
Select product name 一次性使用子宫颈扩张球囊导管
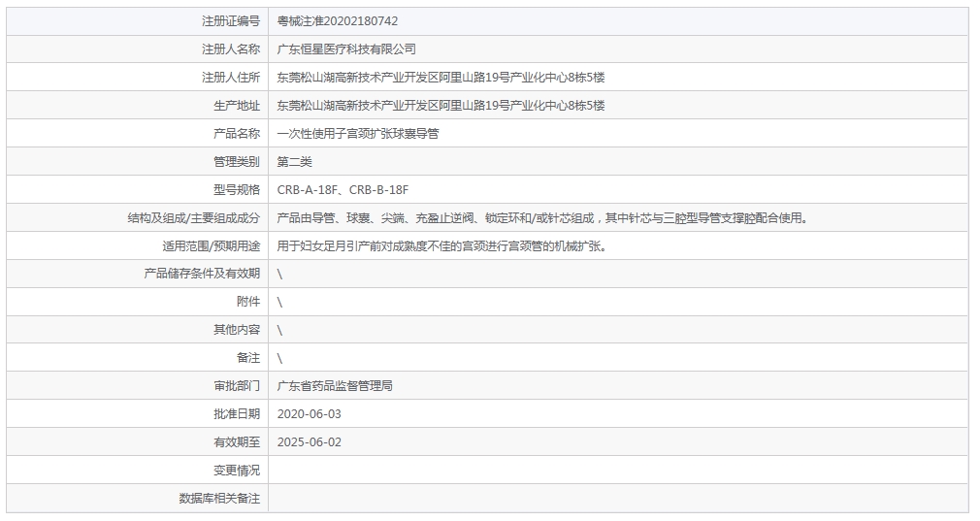pyautogui.click(x=358, y=134)
